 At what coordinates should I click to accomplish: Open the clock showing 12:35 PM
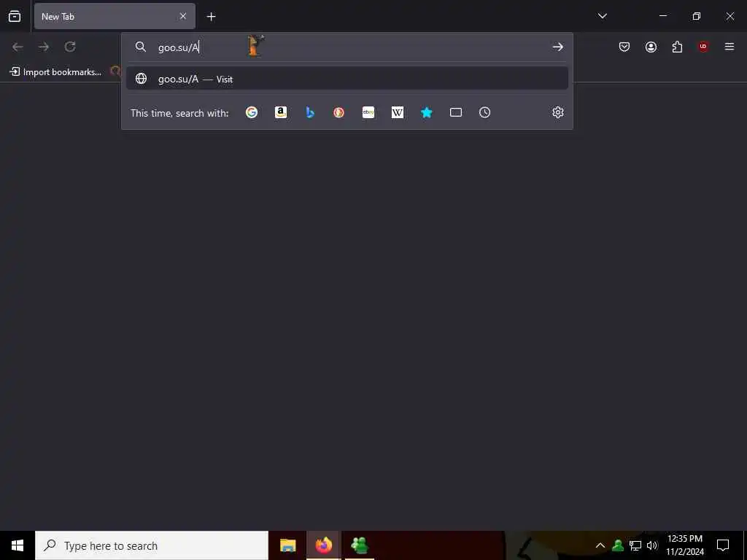(684, 545)
